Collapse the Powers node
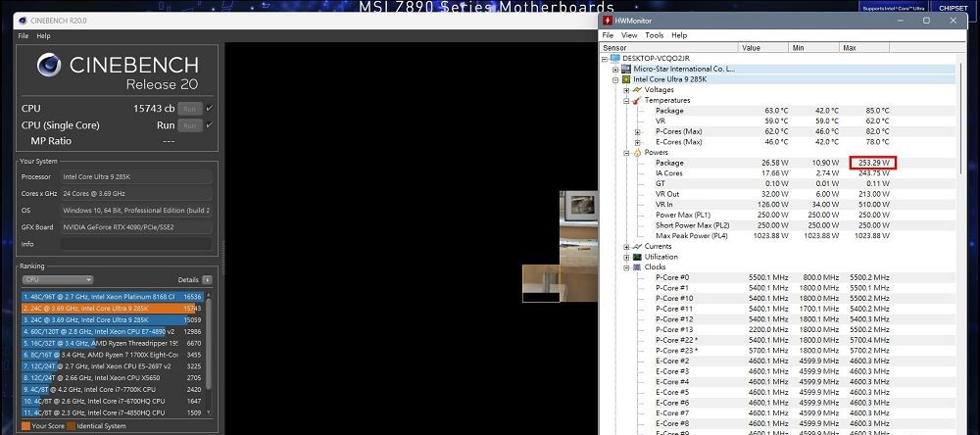 (x=626, y=153)
